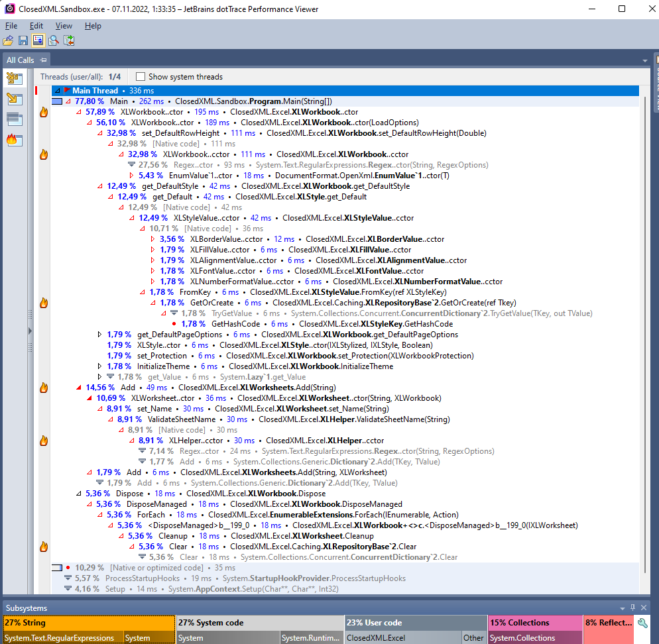
Task: Open the View menu
Action: 64,26
